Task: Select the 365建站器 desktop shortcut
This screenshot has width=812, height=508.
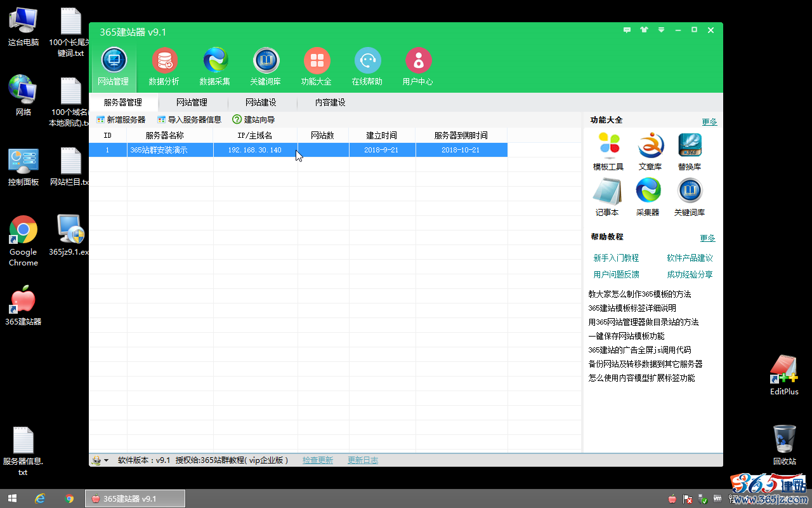Action: tap(23, 305)
